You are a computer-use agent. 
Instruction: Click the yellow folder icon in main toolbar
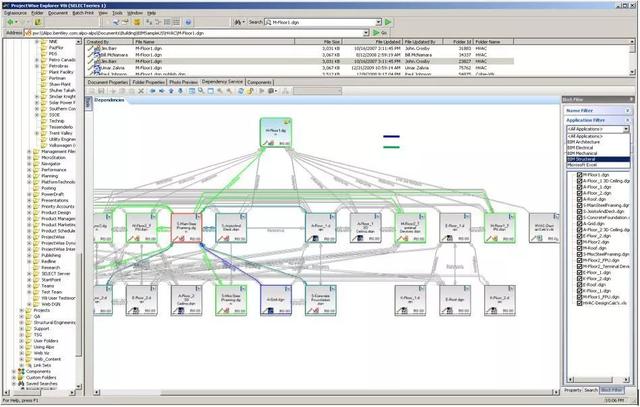137,22
